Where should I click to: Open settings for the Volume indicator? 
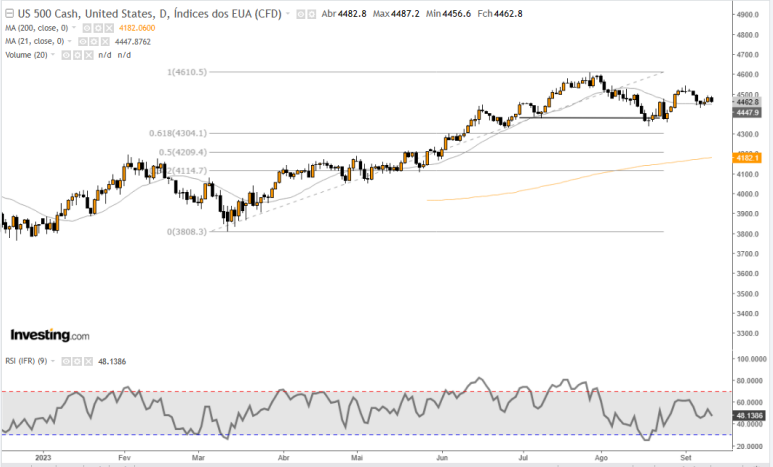[78, 55]
